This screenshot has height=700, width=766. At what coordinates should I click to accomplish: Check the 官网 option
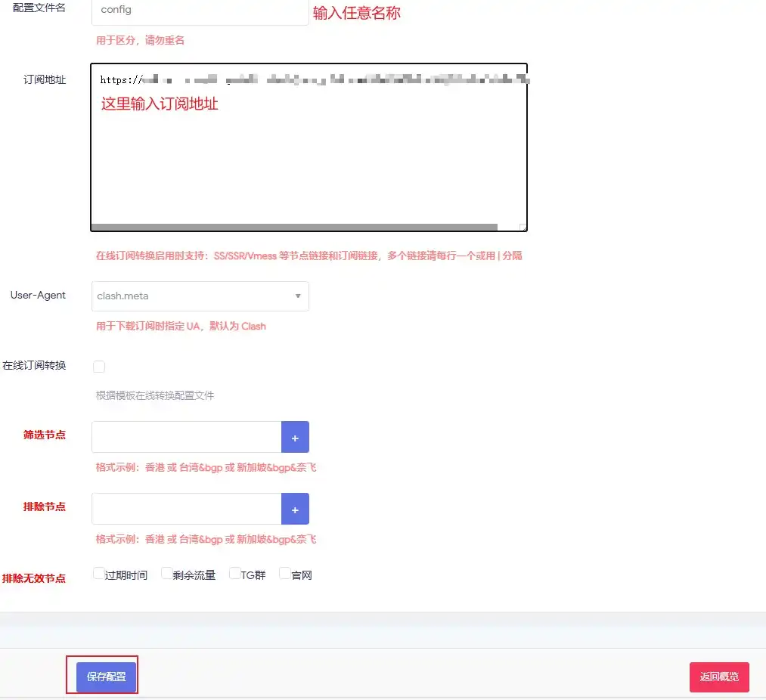285,574
